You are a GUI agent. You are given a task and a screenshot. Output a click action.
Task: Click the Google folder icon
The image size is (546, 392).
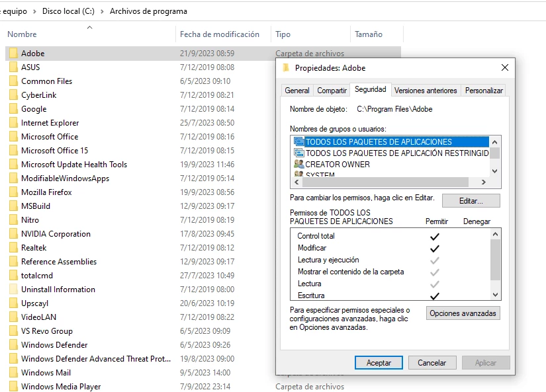point(13,109)
